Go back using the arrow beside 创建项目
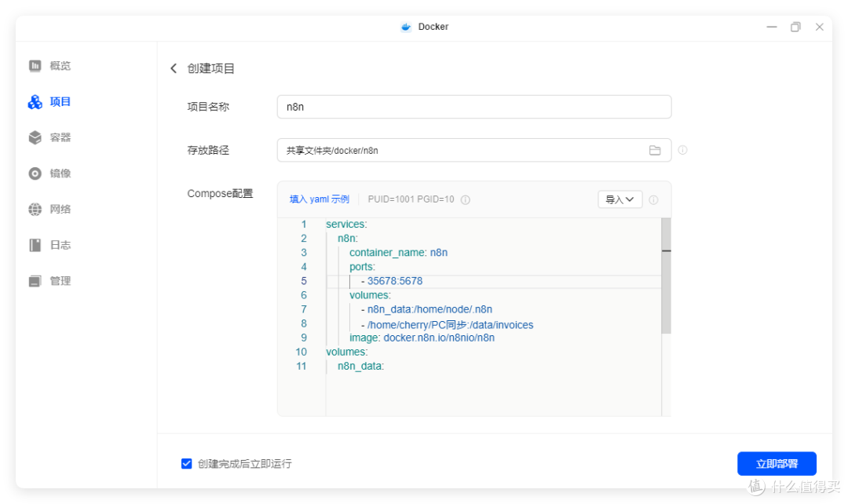Viewport: 848px width, 504px height. [x=174, y=68]
